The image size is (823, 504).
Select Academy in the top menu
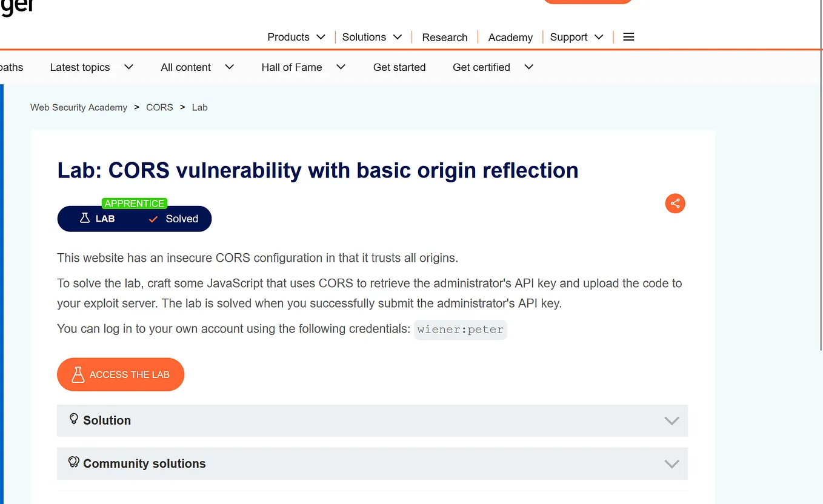click(x=510, y=37)
